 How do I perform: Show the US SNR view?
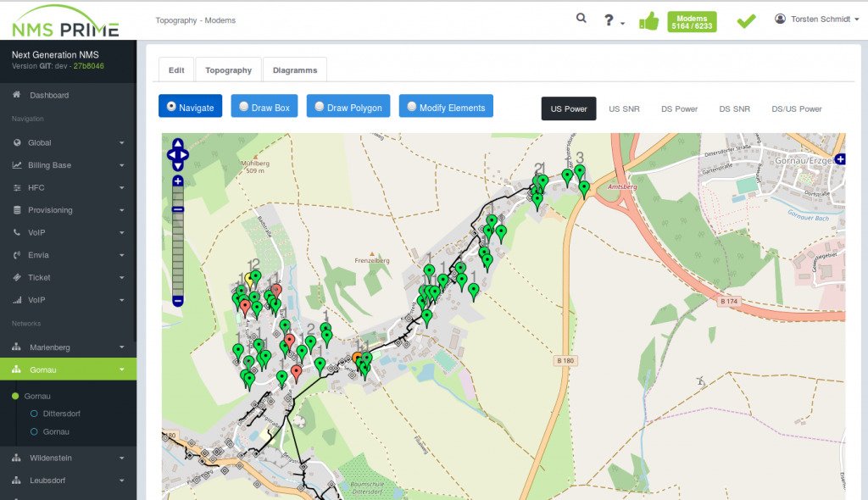(x=624, y=108)
